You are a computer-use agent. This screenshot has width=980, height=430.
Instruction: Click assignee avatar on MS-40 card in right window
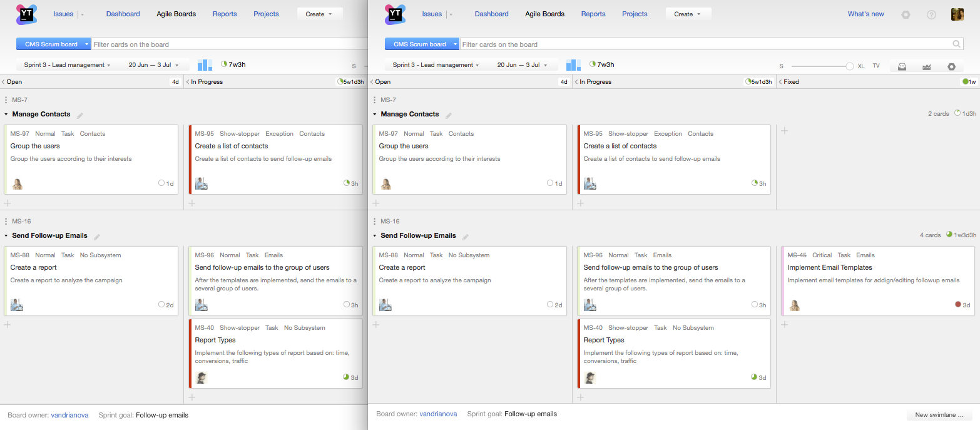pos(590,377)
